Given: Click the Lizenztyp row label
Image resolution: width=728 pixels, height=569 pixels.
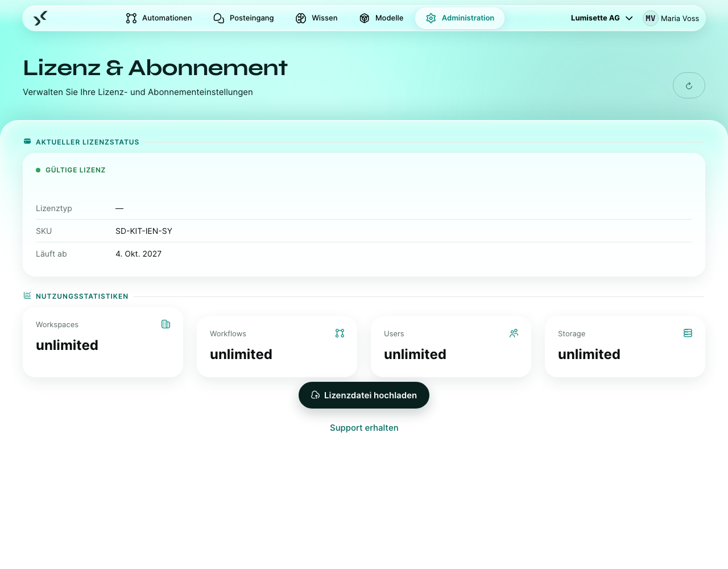Looking at the screenshot, I should coord(54,208).
